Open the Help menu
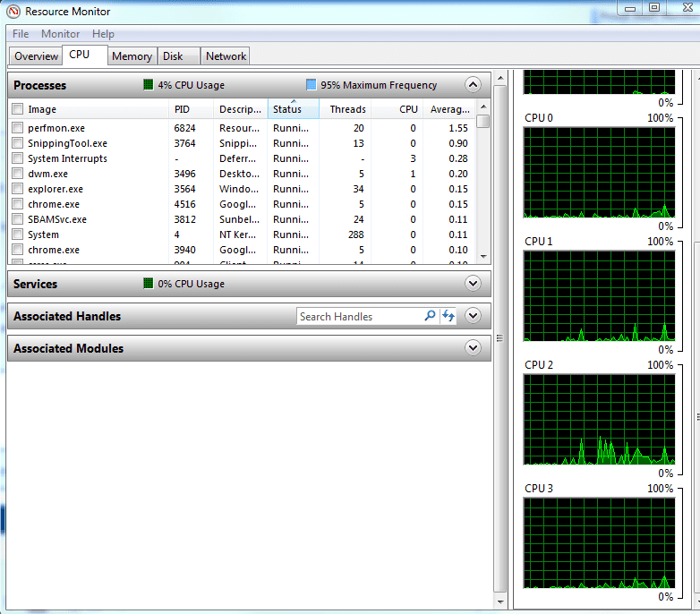The image size is (700, 614). (x=103, y=34)
